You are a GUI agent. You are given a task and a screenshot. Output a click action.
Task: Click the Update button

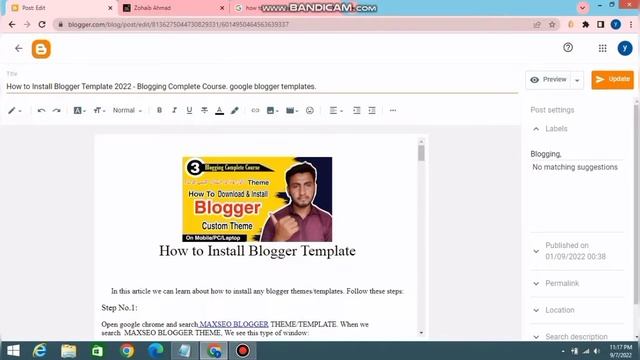click(x=613, y=80)
